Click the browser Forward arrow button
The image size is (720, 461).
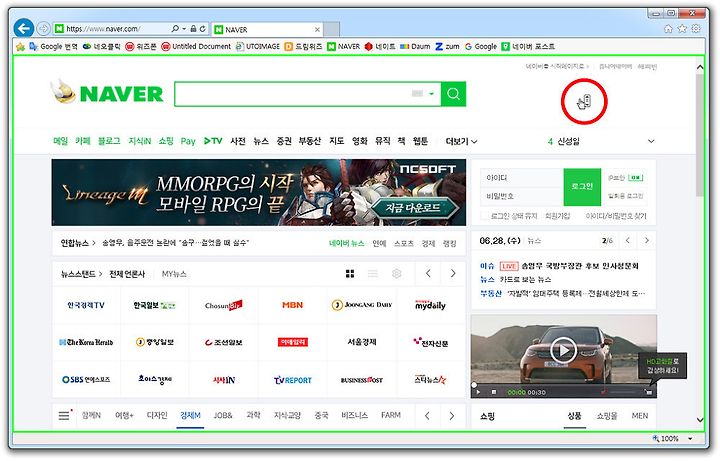click(43, 28)
